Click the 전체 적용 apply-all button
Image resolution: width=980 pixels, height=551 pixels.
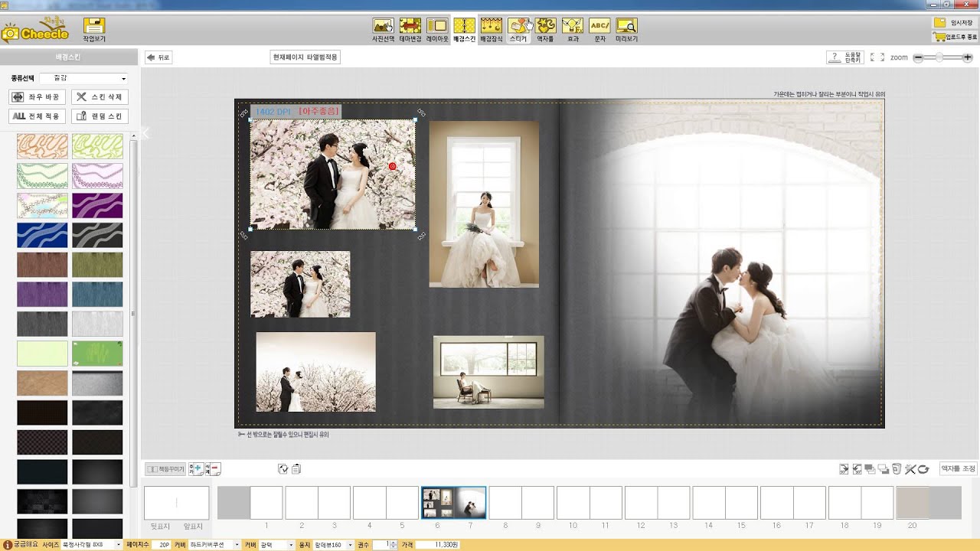[x=37, y=116]
